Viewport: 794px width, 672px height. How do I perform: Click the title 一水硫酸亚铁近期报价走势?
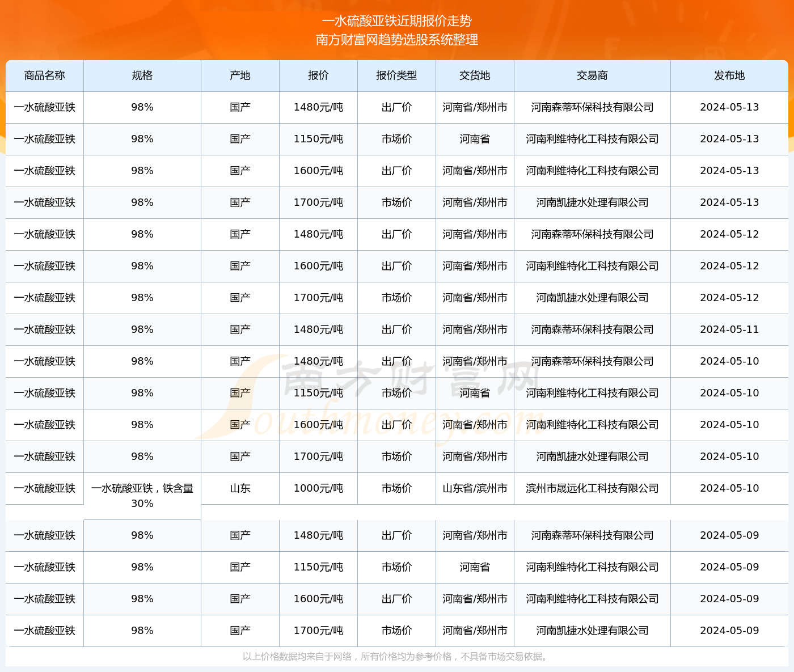397,21
